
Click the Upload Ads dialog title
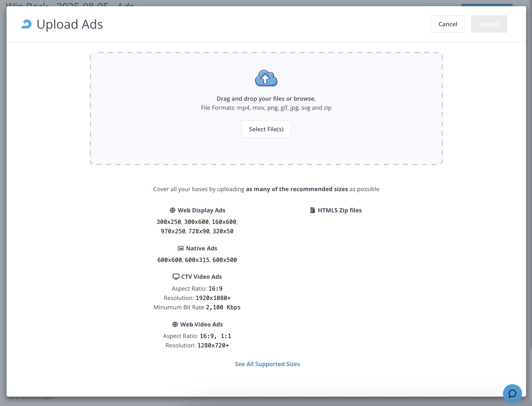coord(70,24)
